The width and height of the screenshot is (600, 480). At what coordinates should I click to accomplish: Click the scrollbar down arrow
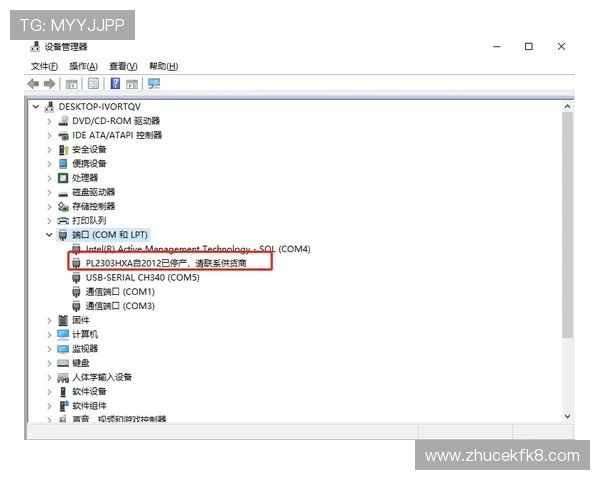pyautogui.click(x=567, y=416)
